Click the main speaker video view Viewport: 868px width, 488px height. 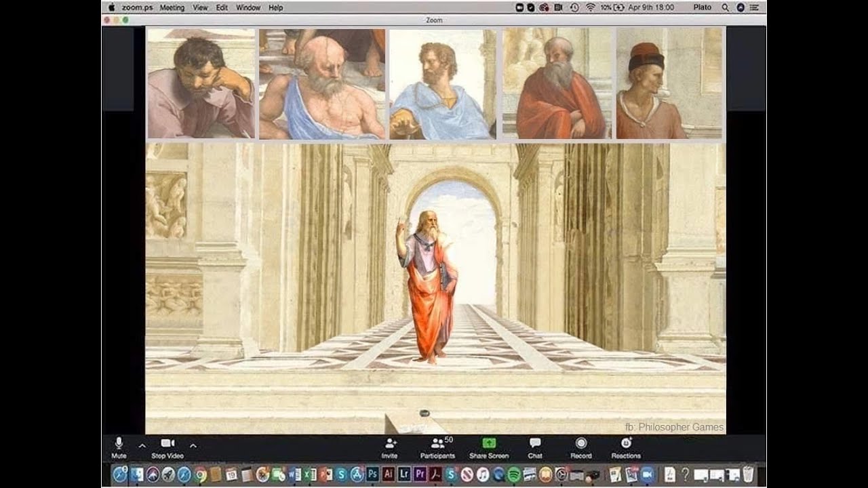[x=435, y=288]
